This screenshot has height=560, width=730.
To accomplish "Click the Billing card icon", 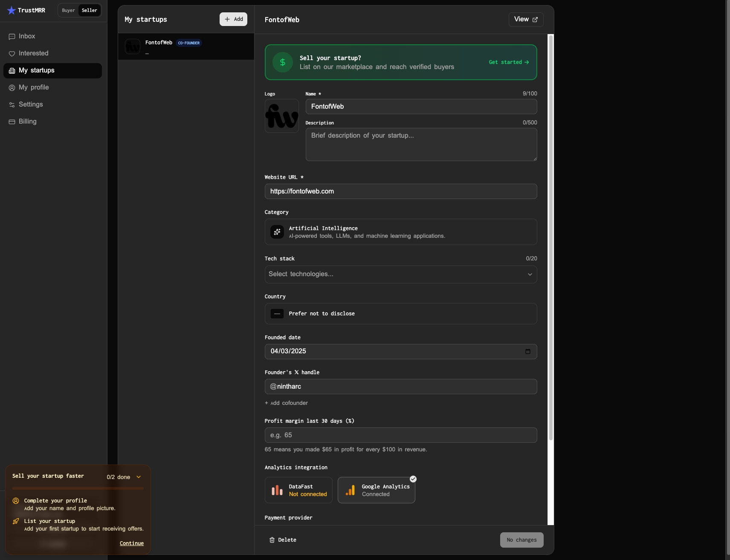I will (x=12, y=122).
